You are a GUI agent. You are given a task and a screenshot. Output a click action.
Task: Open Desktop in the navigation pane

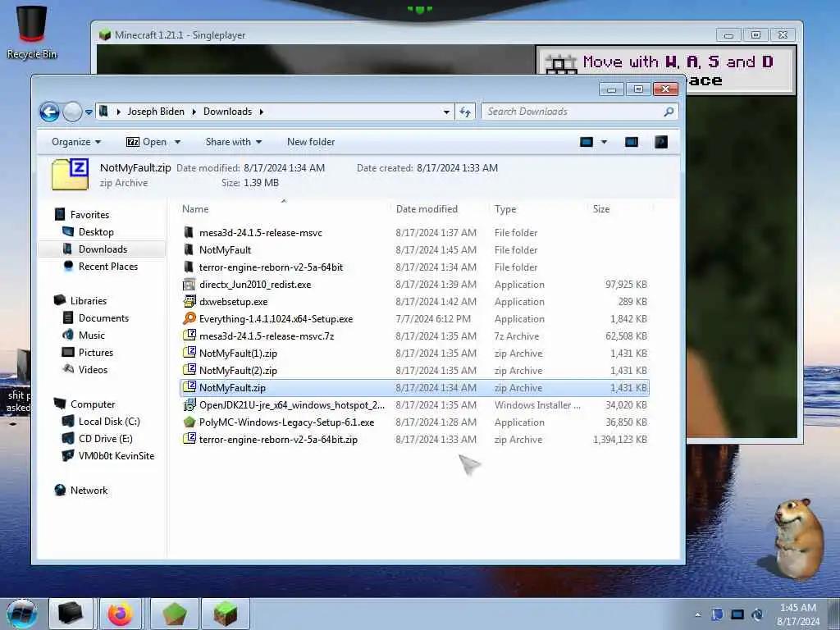89,232
